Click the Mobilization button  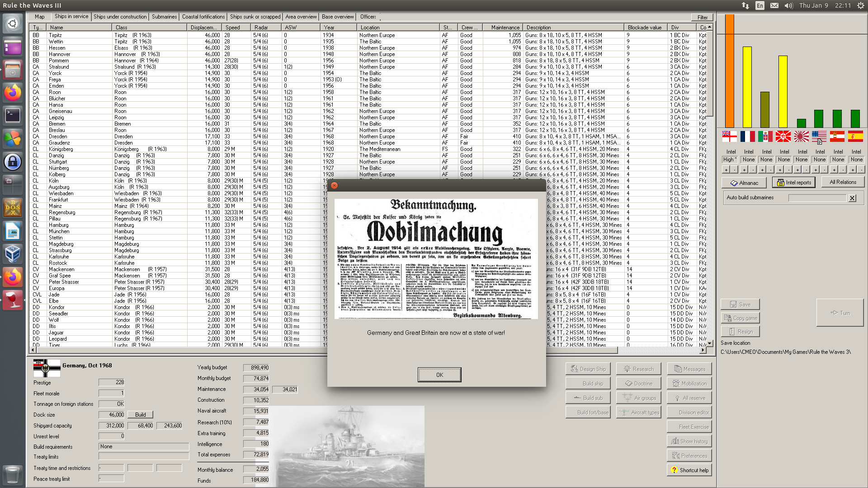click(x=689, y=384)
